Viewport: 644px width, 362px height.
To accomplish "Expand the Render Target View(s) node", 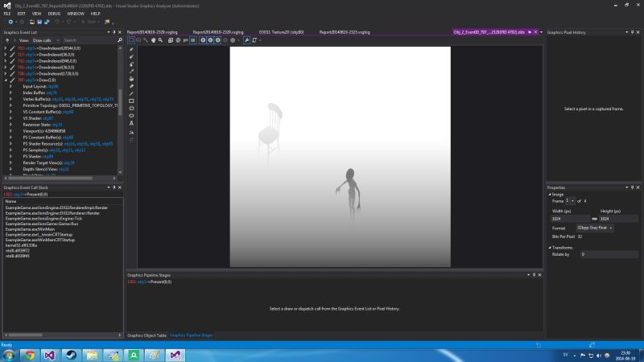I will [10, 163].
